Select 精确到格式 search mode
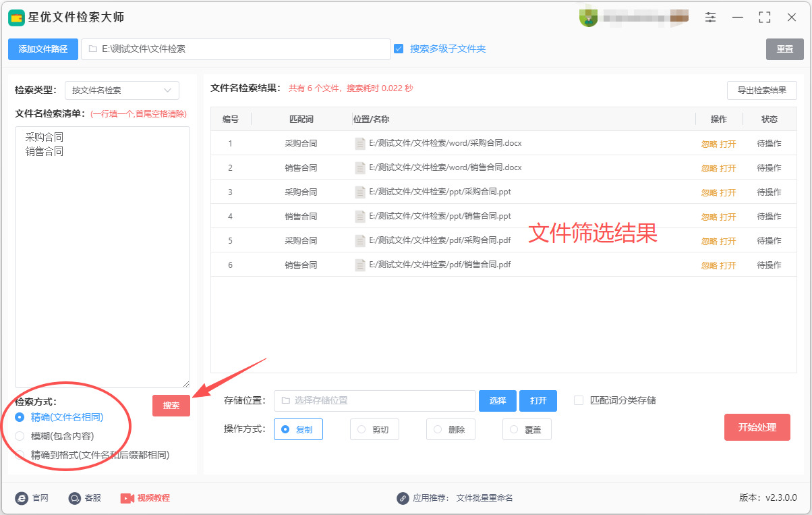Image resolution: width=812 pixels, height=515 pixels. click(20, 455)
